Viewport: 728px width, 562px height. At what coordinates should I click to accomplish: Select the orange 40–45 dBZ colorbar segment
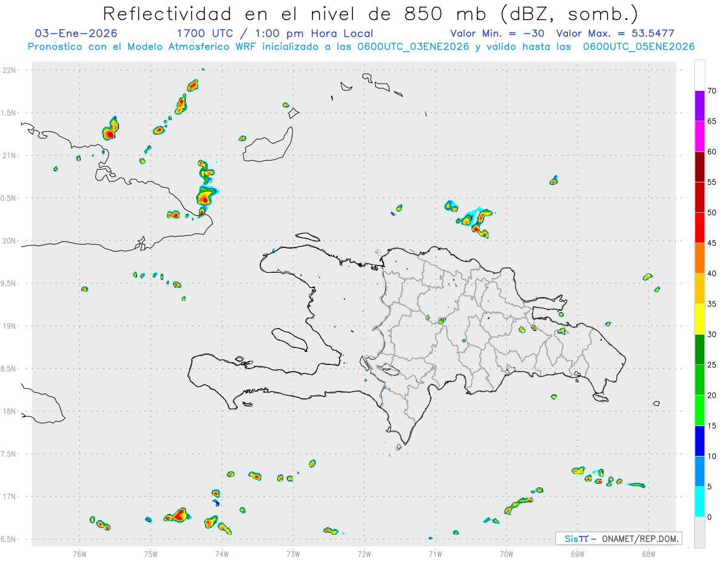point(699,258)
